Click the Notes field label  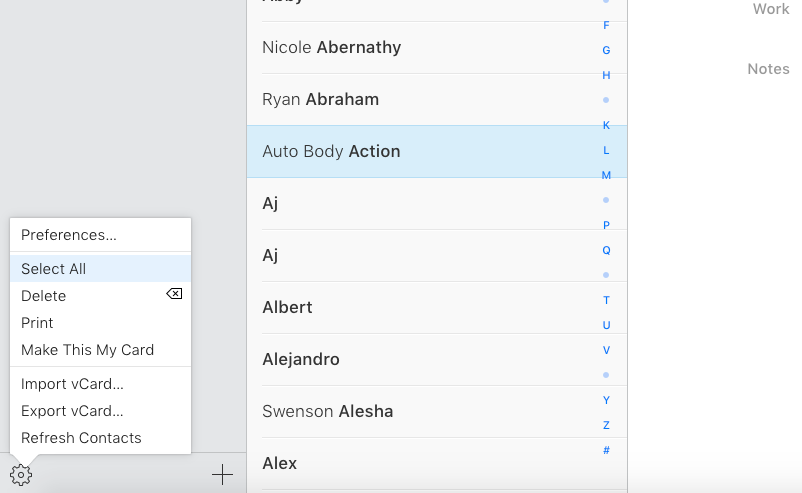(x=768, y=69)
